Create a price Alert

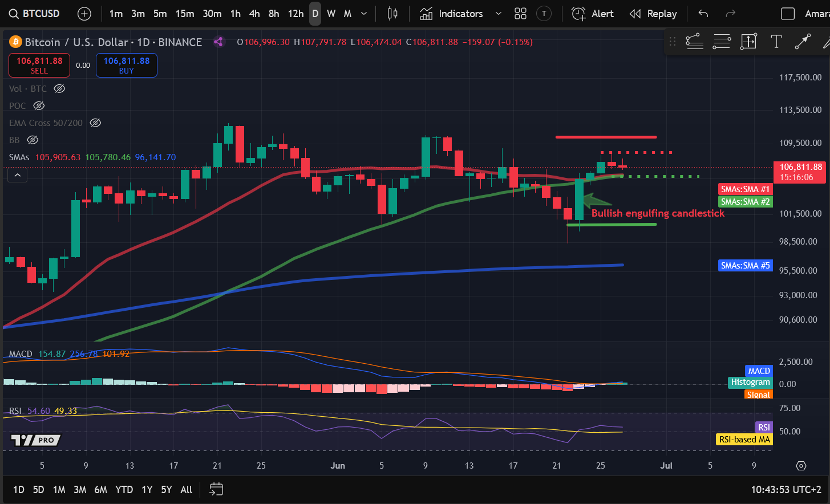coord(593,14)
